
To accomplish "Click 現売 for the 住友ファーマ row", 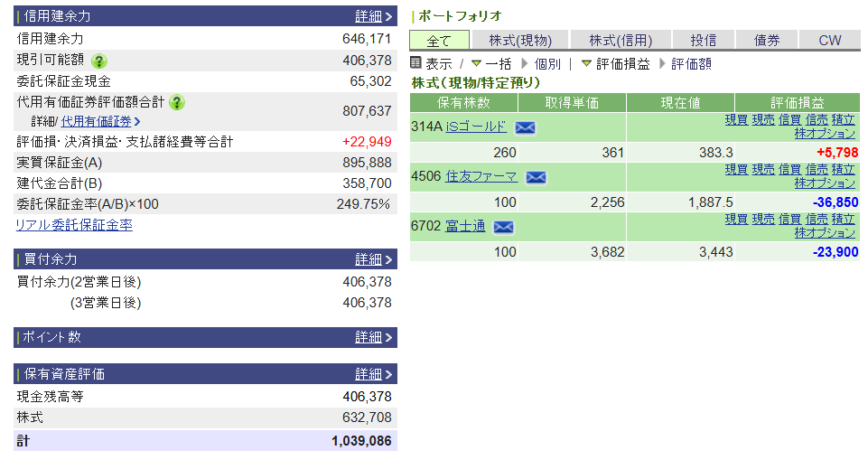I will pyautogui.click(x=763, y=170).
